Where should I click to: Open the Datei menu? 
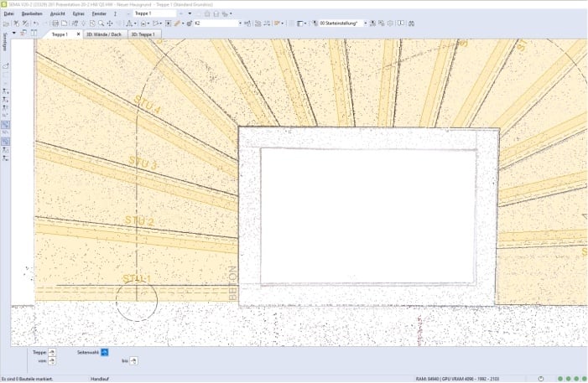(x=8, y=13)
